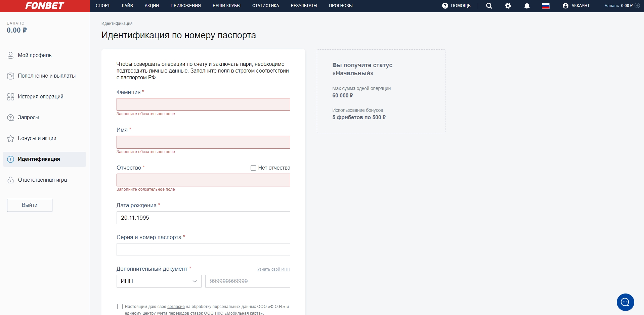Click the Имя input field
Screen dimensions: 644x315
pyautogui.click(x=203, y=142)
